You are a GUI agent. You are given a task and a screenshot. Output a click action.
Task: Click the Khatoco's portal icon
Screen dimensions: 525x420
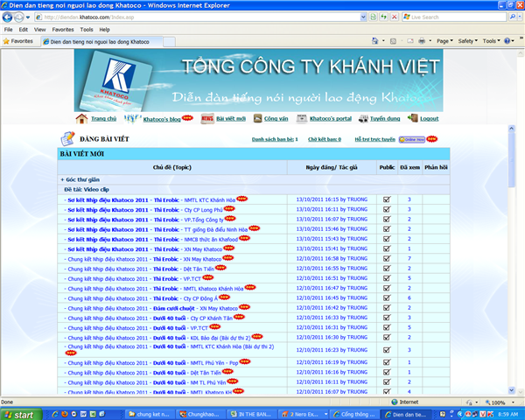click(x=301, y=118)
